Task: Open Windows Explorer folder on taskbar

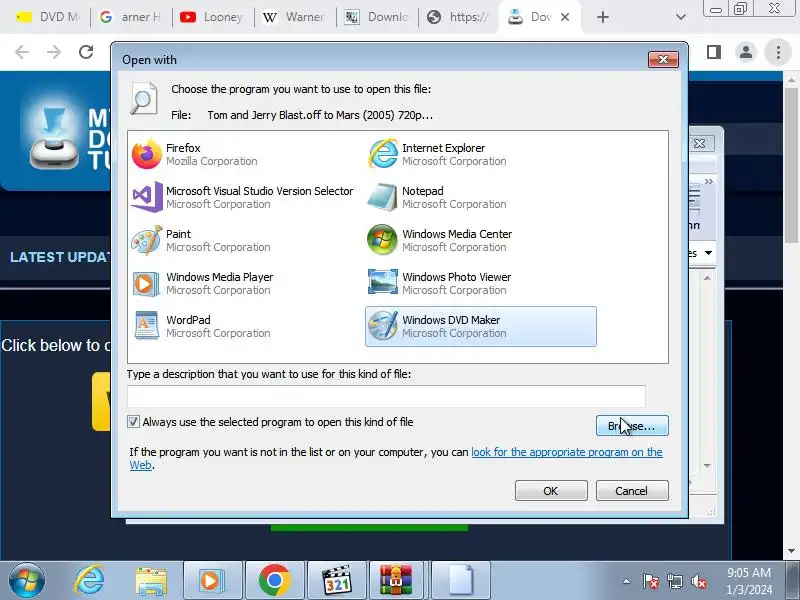Action: point(151,582)
